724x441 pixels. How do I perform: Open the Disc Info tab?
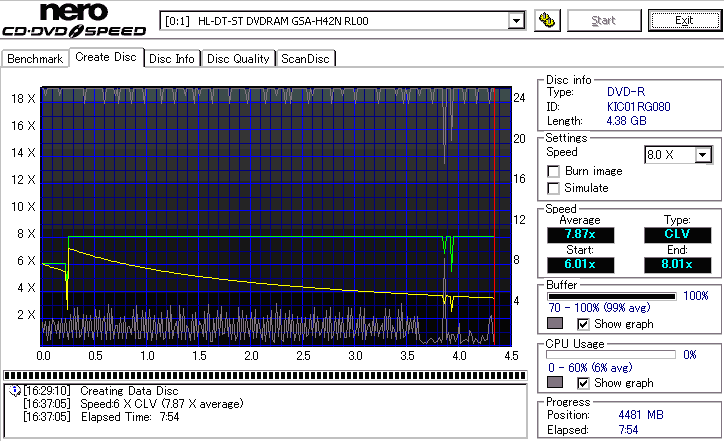pyautogui.click(x=172, y=59)
